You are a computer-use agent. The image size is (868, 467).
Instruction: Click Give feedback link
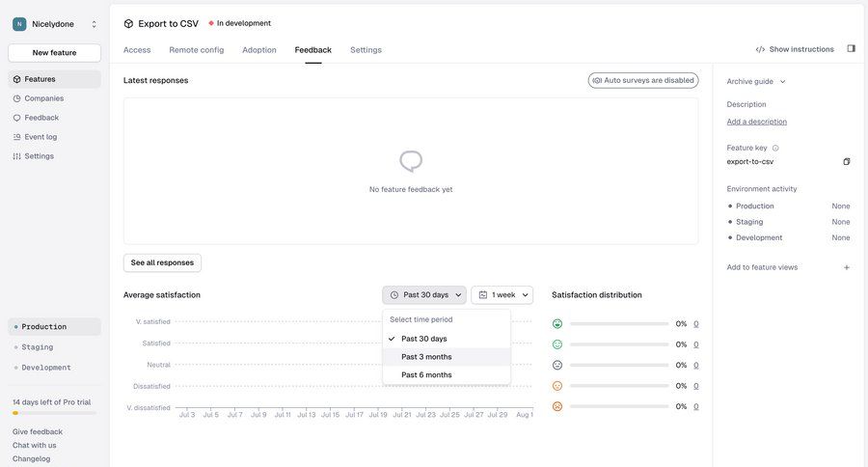38,432
